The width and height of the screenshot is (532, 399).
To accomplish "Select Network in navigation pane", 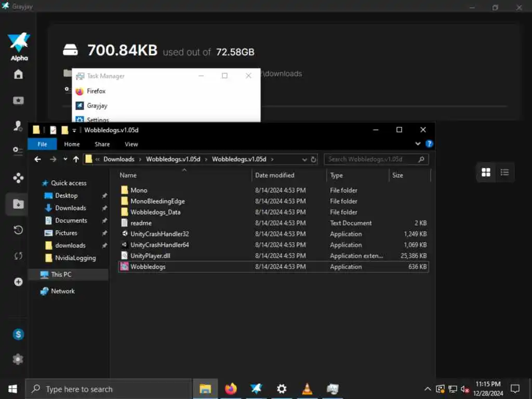I will point(62,291).
